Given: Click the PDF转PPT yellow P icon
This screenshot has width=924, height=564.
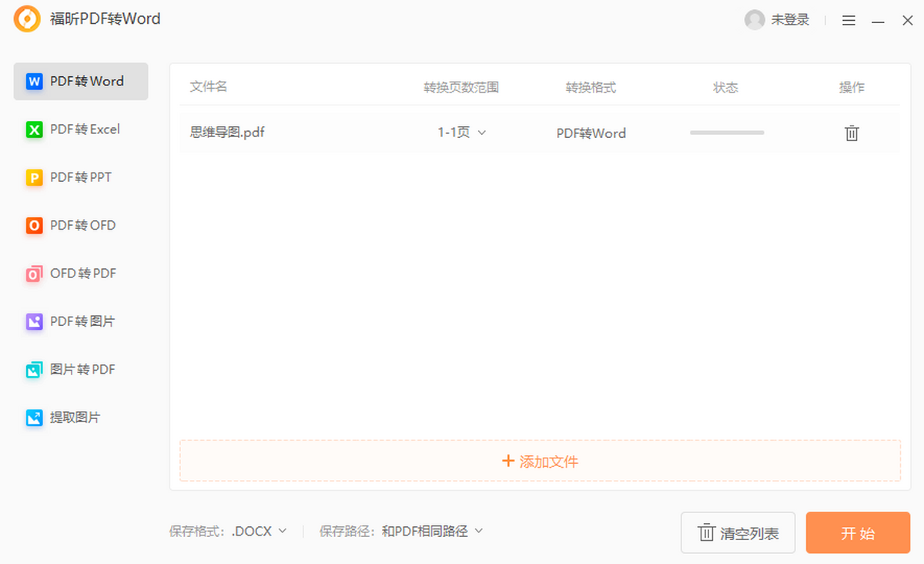Looking at the screenshot, I should click(x=34, y=178).
